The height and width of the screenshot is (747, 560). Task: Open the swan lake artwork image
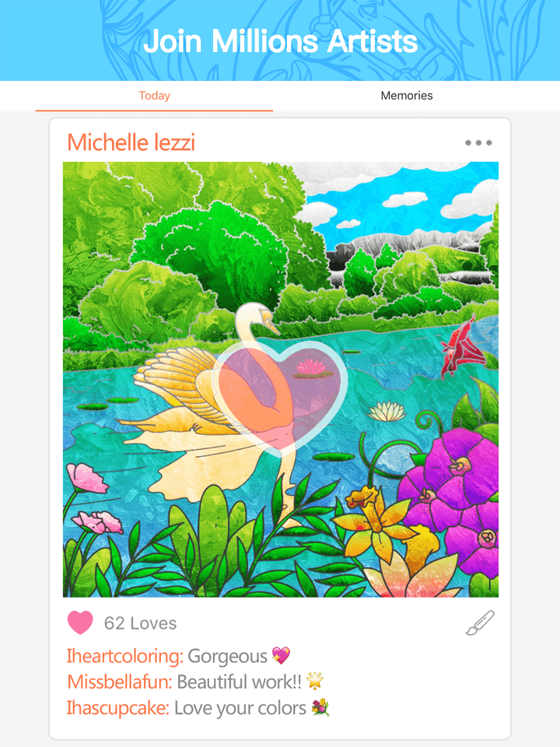coord(281,379)
